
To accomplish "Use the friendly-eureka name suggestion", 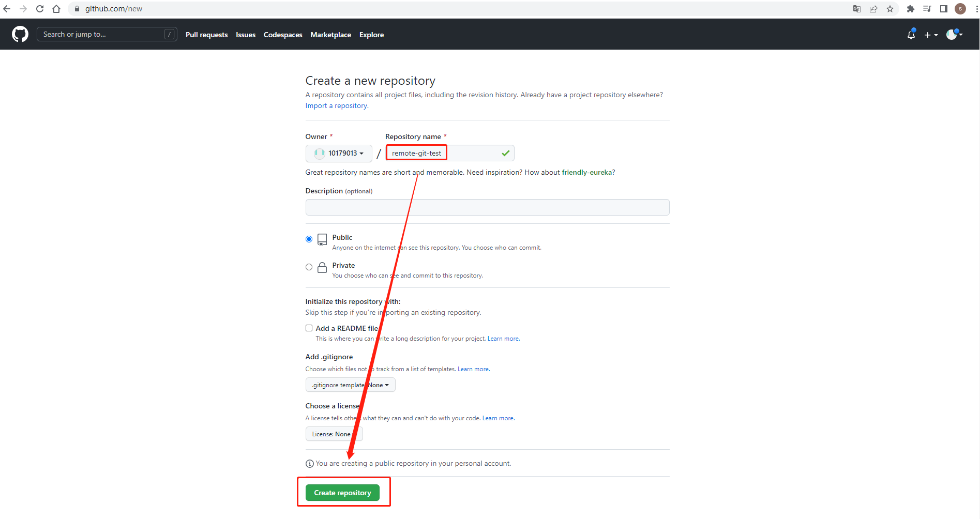I will pyautogui.click(x=586, y=172).
